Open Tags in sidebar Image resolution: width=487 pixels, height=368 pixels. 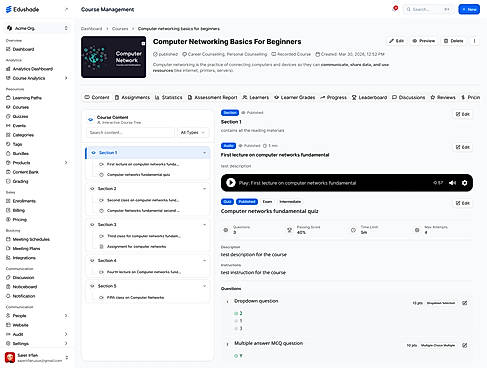pos(17,144)
